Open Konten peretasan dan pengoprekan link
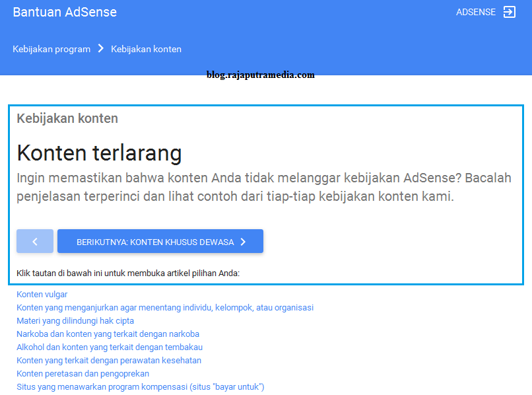Image resolution: width=532 pixels, height=395 pixels. pyautogui.click(x=83, y=374)
